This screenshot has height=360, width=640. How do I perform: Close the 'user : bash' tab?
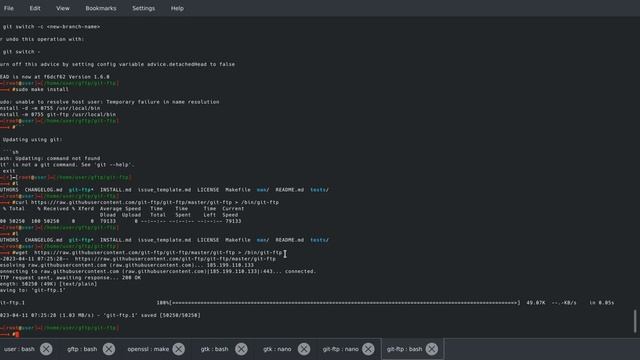46,349
